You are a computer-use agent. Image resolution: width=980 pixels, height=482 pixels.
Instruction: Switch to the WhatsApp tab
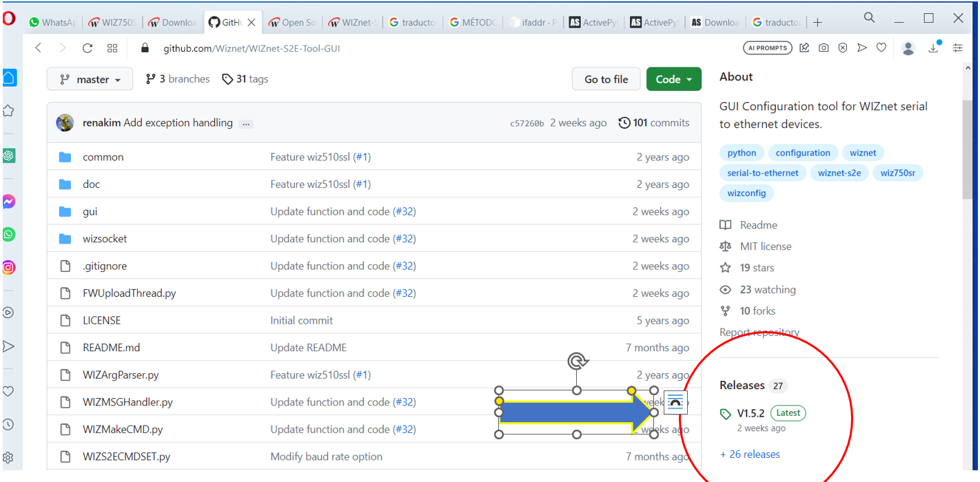pyautogui.click(x=52, y=23)
